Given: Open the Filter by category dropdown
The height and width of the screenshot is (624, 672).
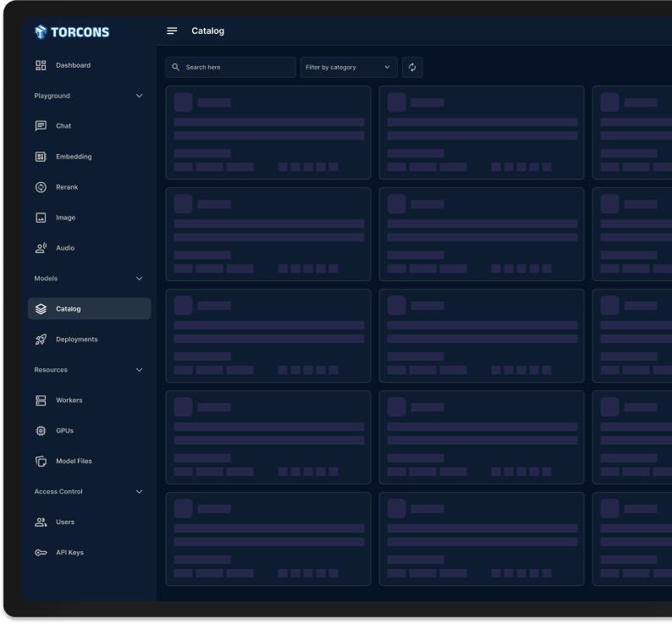Looking at the screenshot, I should pos(349,68).
